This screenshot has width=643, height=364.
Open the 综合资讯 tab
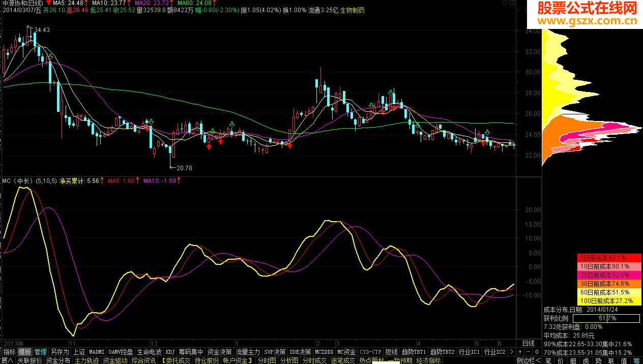tap(144, 360)
